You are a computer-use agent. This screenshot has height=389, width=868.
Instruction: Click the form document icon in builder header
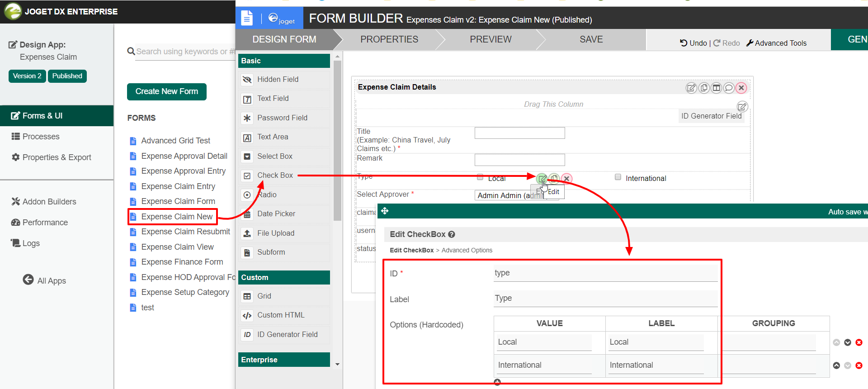tap(247, 18)
